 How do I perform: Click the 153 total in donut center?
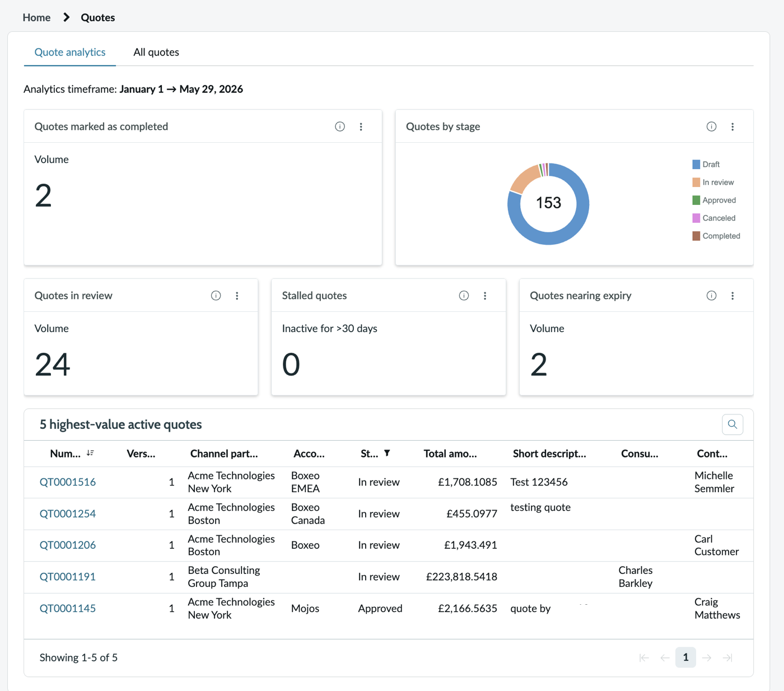point(548,203)
